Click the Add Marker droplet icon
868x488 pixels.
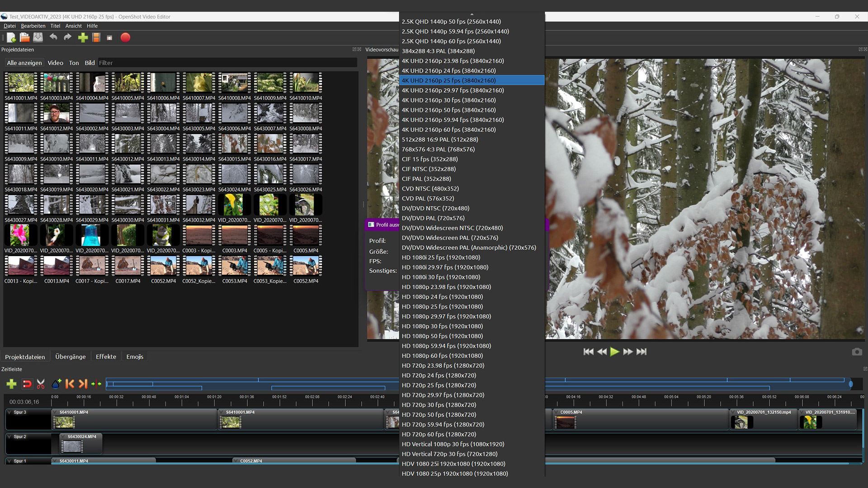tap(56, 384)
